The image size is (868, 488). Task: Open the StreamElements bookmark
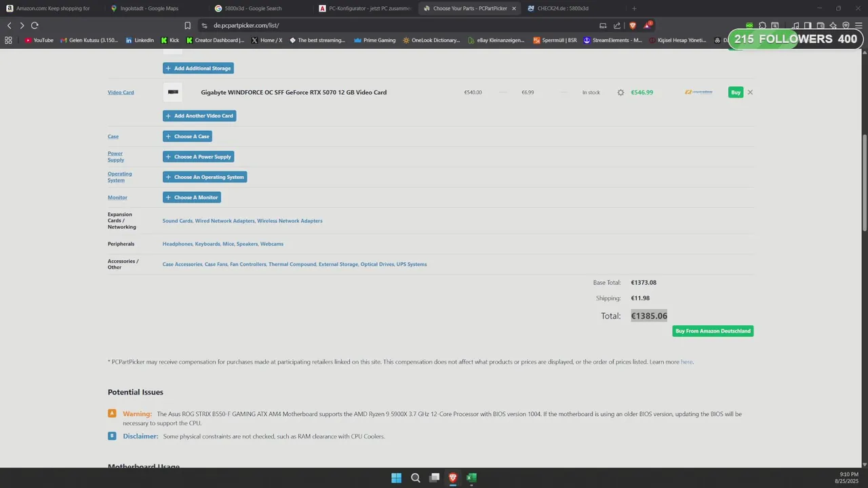[612, 40]
